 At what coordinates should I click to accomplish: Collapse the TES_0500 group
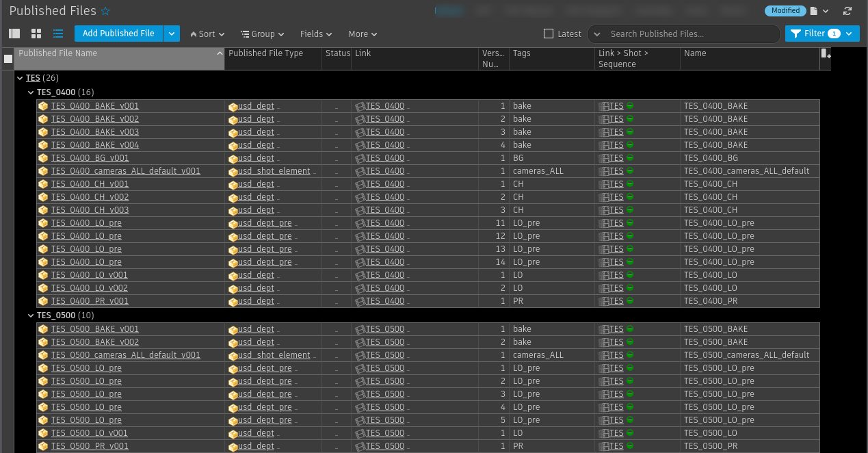(31, 315)
